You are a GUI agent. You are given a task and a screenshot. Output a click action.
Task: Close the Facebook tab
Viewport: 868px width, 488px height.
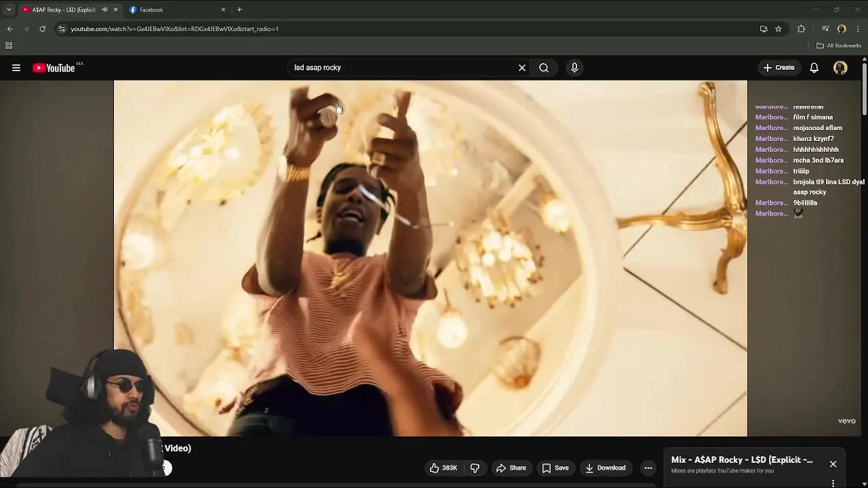point(223,9)
